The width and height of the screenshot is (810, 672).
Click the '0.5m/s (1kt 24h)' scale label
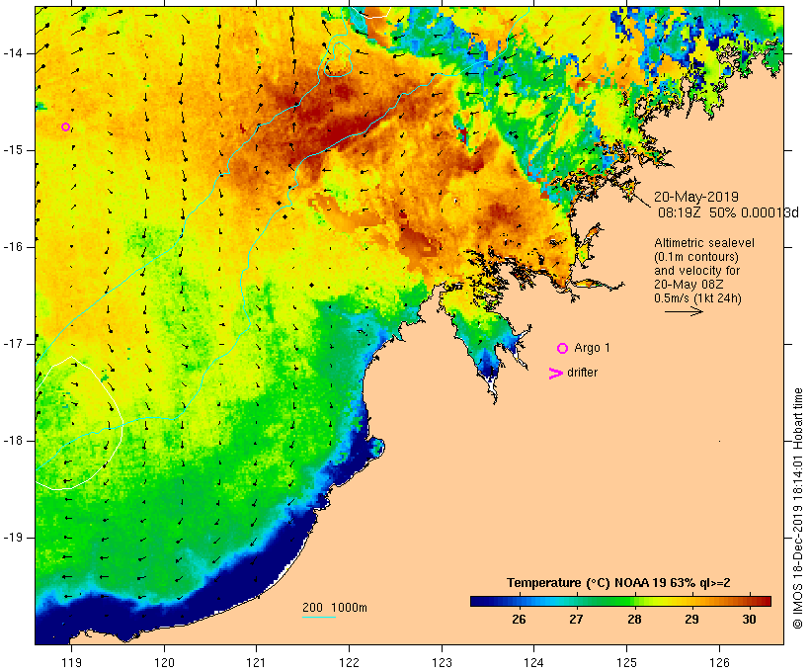[x=697, y=298]
